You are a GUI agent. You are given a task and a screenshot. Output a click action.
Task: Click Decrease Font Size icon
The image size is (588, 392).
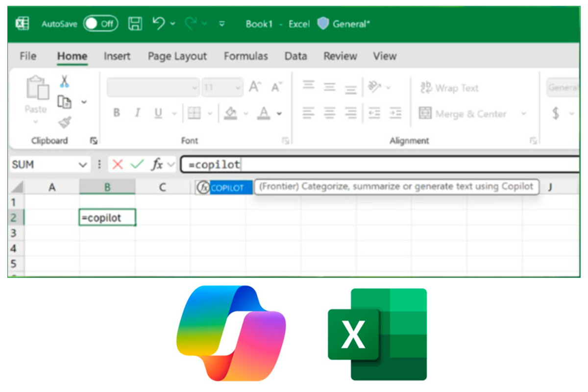click(x=276, y=87)
